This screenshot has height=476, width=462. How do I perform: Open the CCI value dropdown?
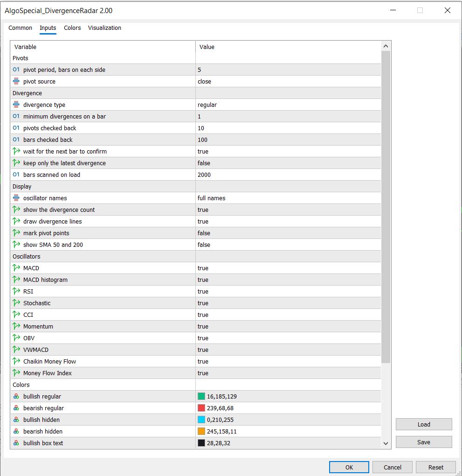click(x=288, y=315)
